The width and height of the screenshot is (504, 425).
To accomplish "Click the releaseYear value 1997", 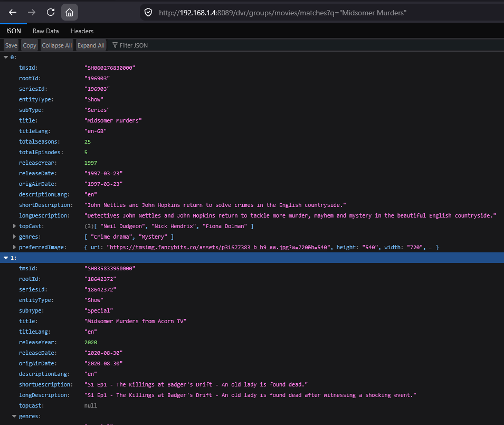I will click(x=91, y=163).
